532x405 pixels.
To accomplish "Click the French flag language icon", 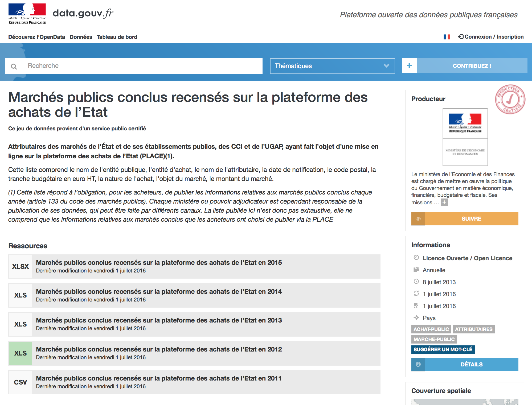I will 447,37.
